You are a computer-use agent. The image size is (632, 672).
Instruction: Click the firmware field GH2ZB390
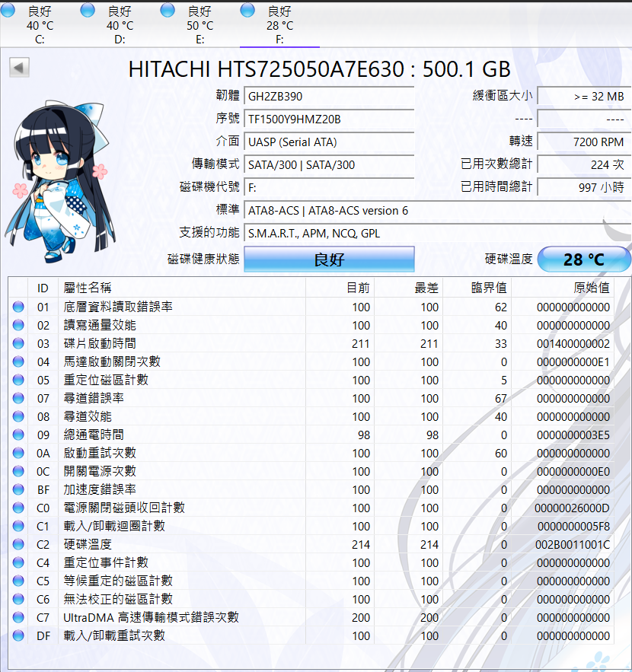click(x=329, y=96)
